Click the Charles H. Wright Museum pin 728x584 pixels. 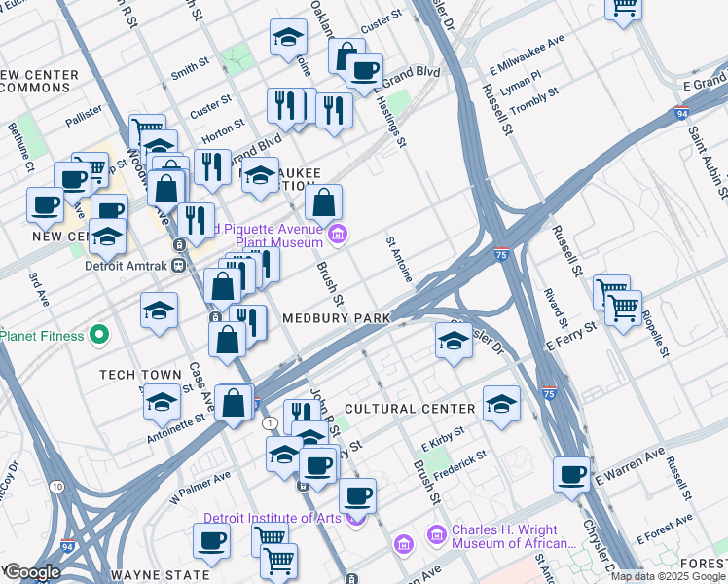pyautogui.click(x=436, y=534)
